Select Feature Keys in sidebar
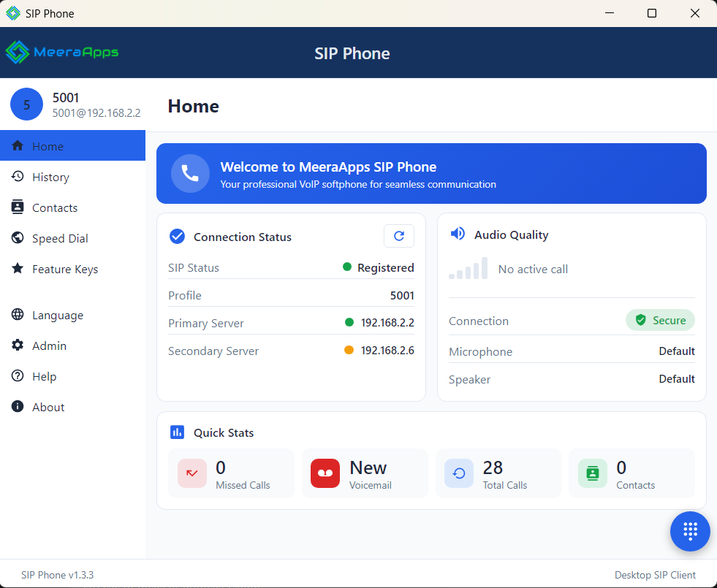717x588 pixels. tap(64, 269)
